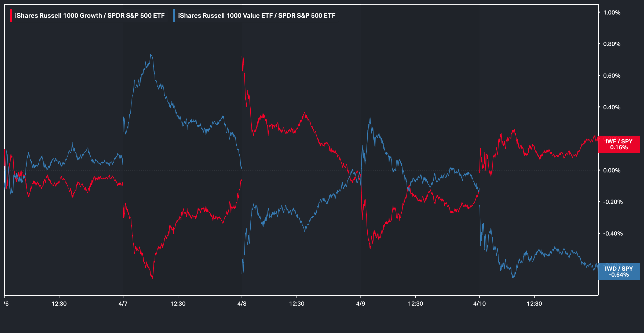Viewport: 644px width, 333px height.
Task: Click the 0.40% y-axis tick label
Action: click(612, 107)
